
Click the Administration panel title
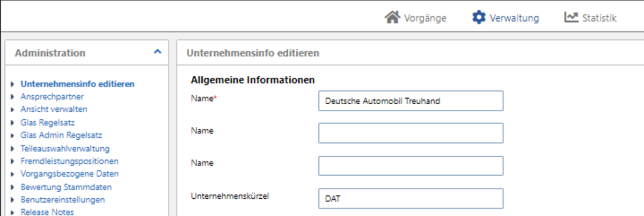50,53
